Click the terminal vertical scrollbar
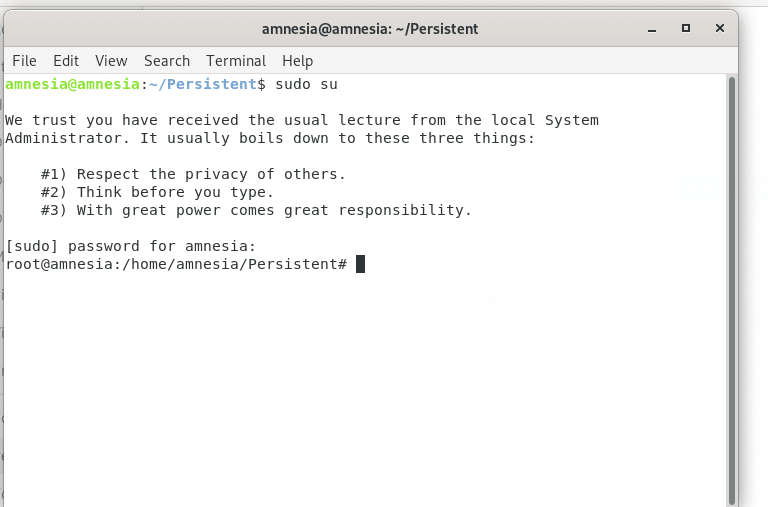Image resolution: width=768 pixels, height=507 pixels. (x=732, y=290)
